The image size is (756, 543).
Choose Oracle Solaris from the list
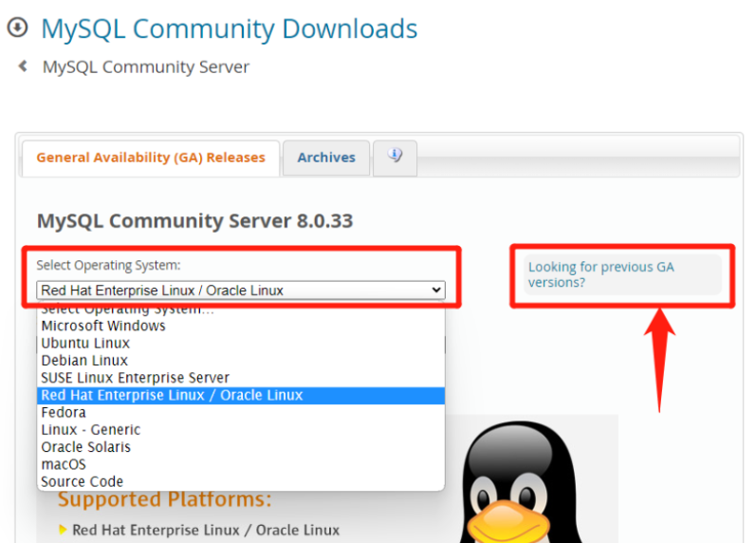241,447
